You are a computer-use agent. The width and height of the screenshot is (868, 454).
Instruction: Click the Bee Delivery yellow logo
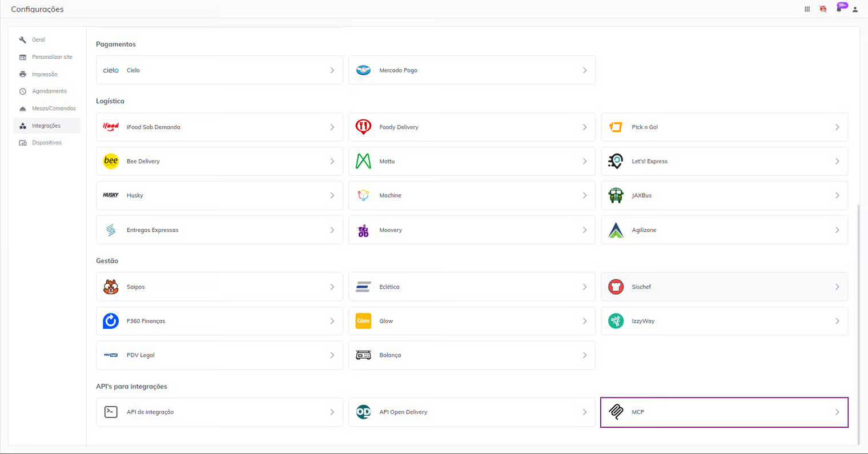111,161
